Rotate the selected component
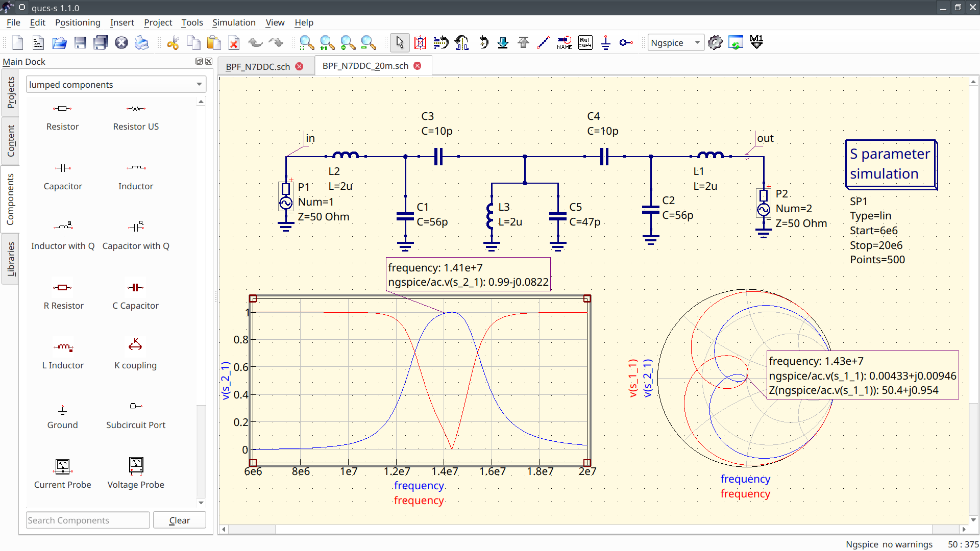980x551 pixels. tap(483, 43)
